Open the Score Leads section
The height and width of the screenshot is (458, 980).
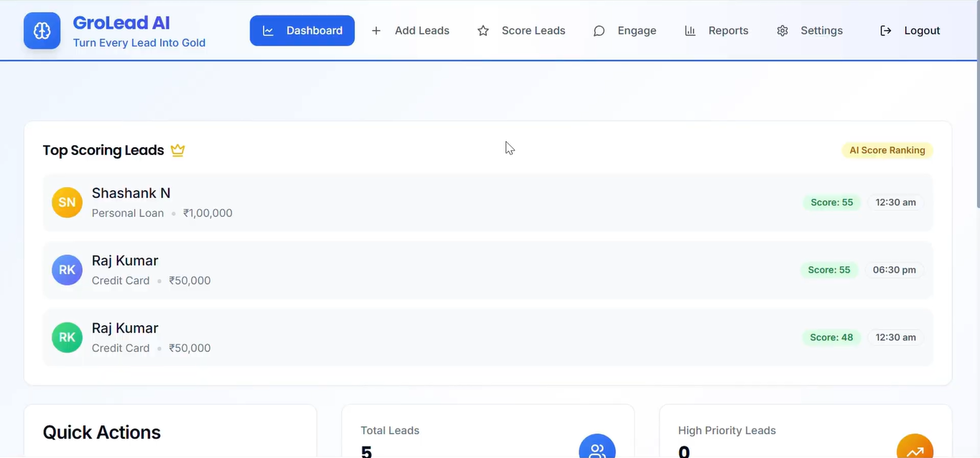pyautogui.click(x=521, y=31)
